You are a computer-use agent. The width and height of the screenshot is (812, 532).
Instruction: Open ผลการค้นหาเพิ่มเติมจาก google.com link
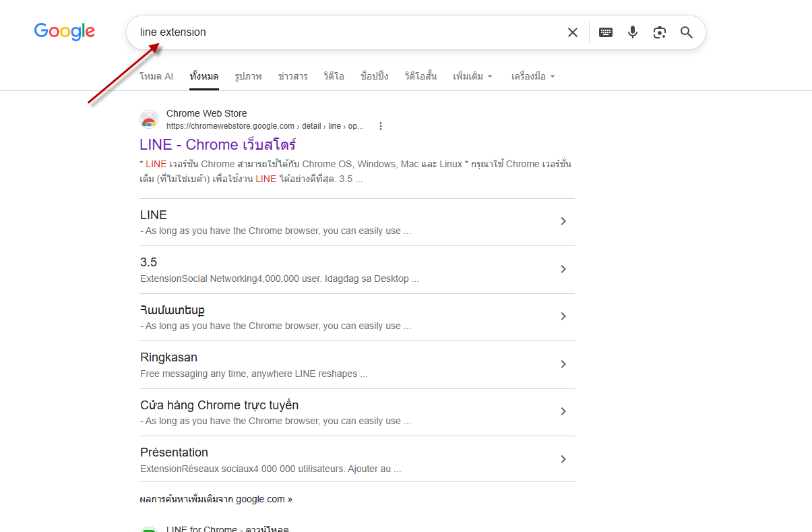click(x=216, y=500)
